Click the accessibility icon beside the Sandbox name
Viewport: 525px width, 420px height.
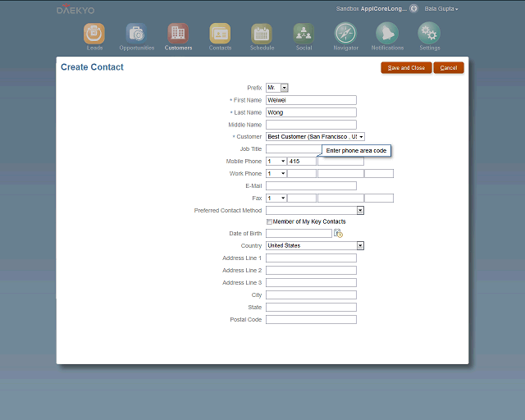413,9
